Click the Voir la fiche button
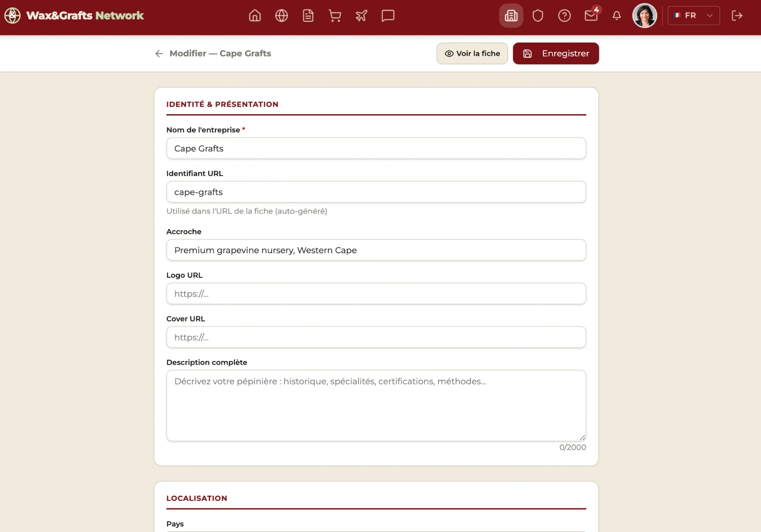The image size is (761, 532). (472, 54)
